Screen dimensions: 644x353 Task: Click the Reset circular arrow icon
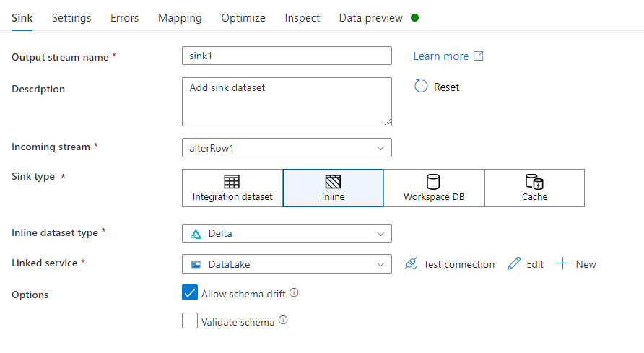point(421,87)
